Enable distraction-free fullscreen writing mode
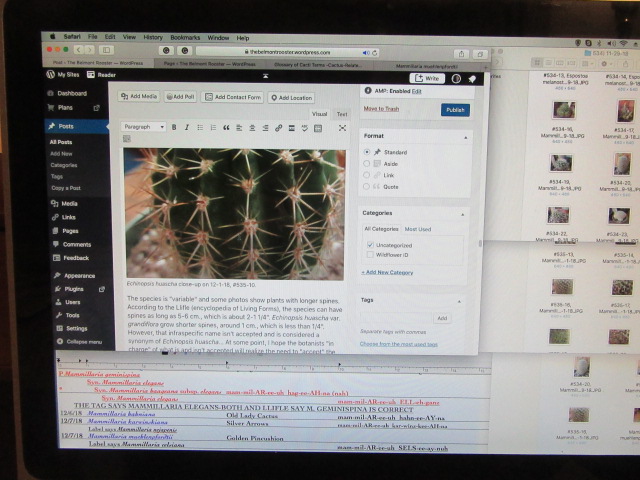640x480 pixels. 342,128
